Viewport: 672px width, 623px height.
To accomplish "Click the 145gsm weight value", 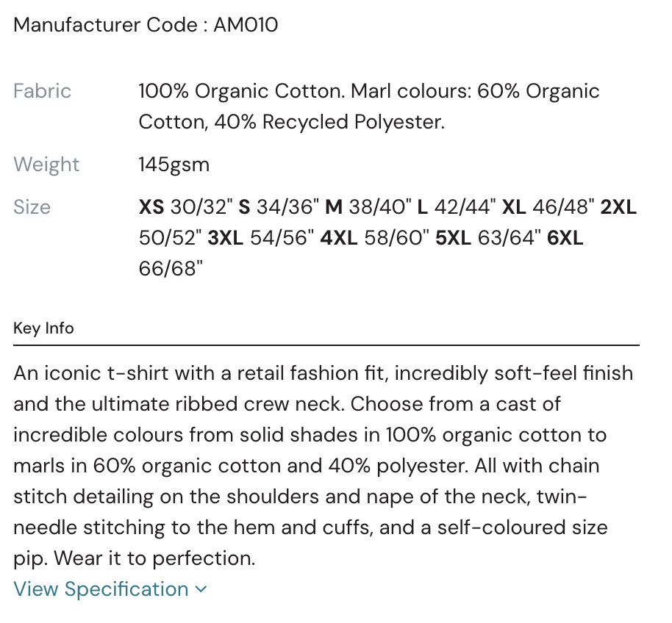I will coord(174,165).
